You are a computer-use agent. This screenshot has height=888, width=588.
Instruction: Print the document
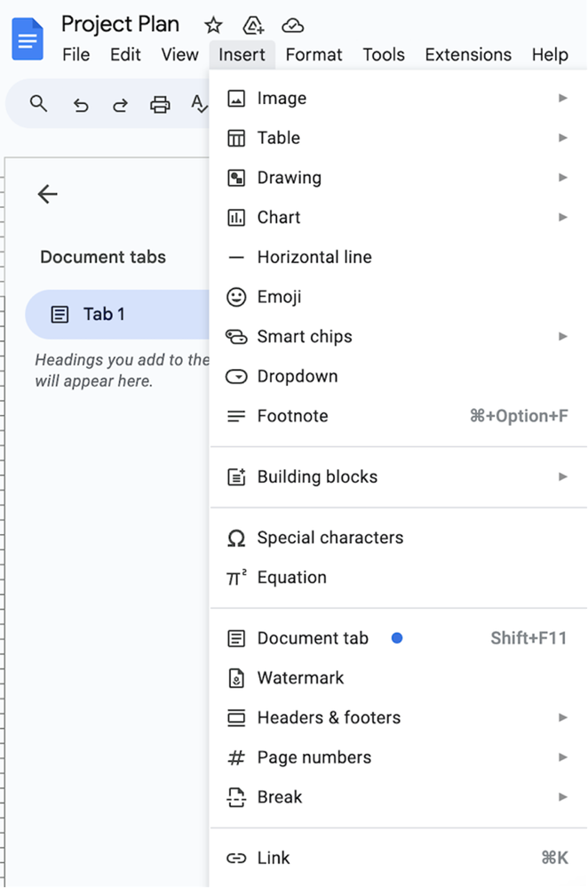pos(160,105)
